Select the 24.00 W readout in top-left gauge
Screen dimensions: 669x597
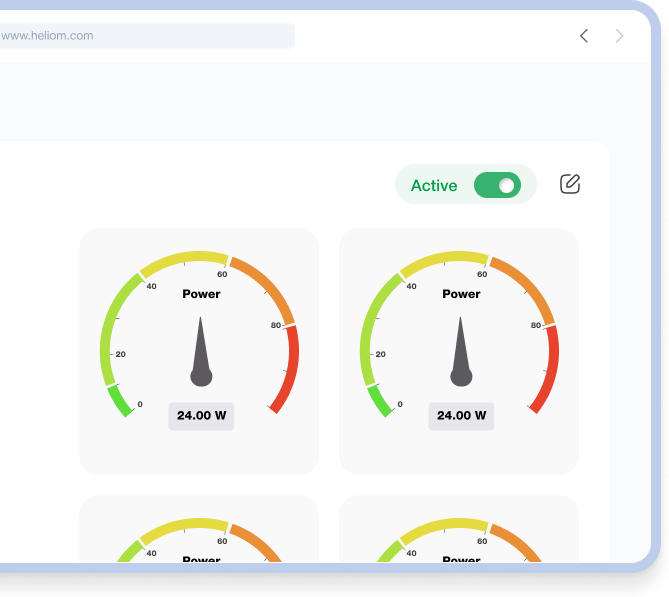pyautogui.click(x=201, y=415)
